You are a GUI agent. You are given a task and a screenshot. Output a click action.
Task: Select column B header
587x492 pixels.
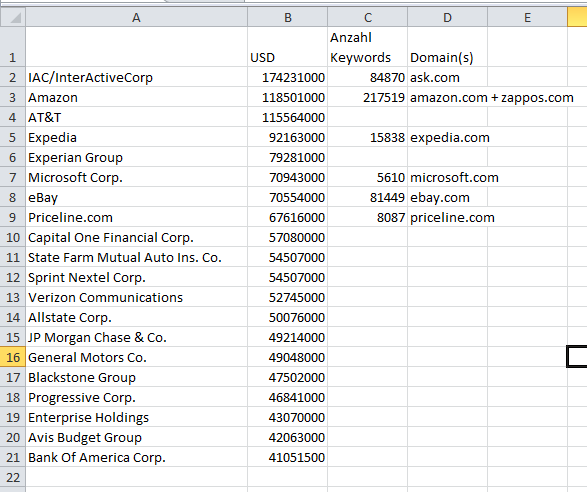[288, 17]
